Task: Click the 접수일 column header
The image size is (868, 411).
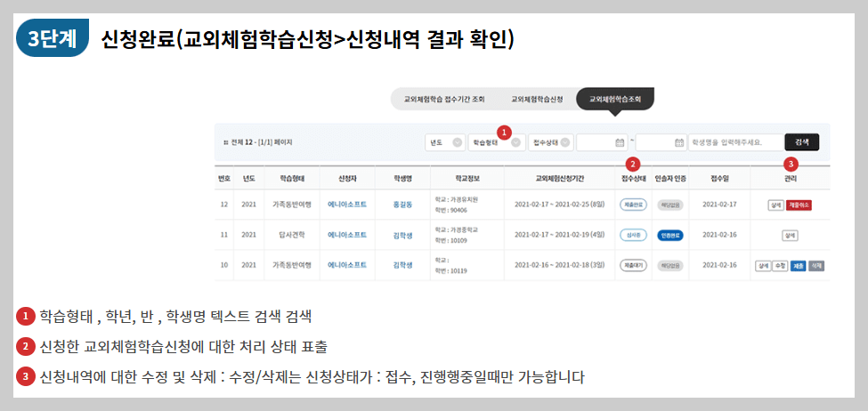Action: (x=719, y=179)
